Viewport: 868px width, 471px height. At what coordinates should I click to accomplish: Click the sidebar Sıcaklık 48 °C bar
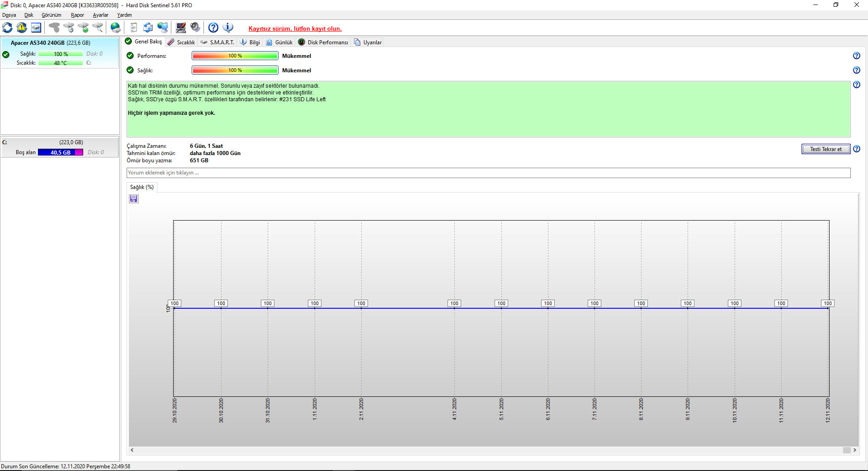click(x=61, y=63)
